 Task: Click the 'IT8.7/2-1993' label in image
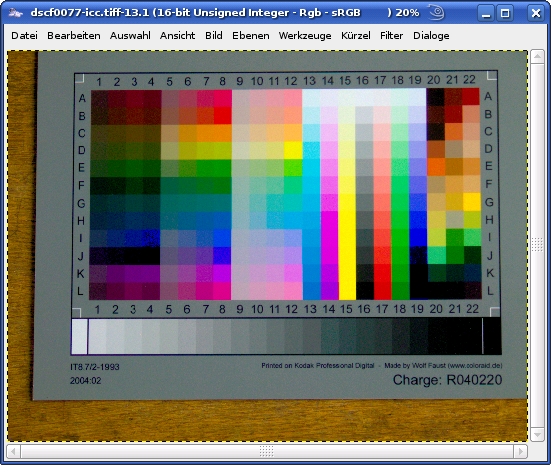pos(95,367)
